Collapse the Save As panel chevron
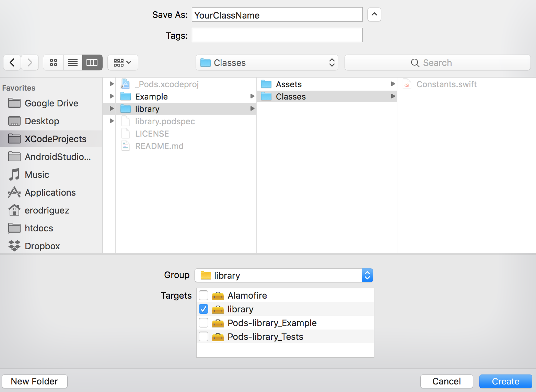Image resolution: width=536 pixels, height=392 pixels. click(x=374, y=14)
